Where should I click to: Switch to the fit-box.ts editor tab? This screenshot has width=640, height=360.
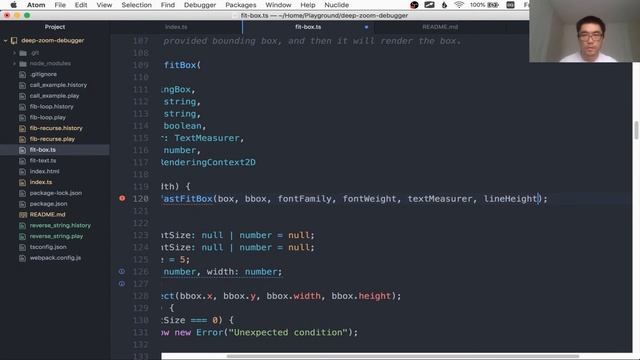click(x=308, y=27)
